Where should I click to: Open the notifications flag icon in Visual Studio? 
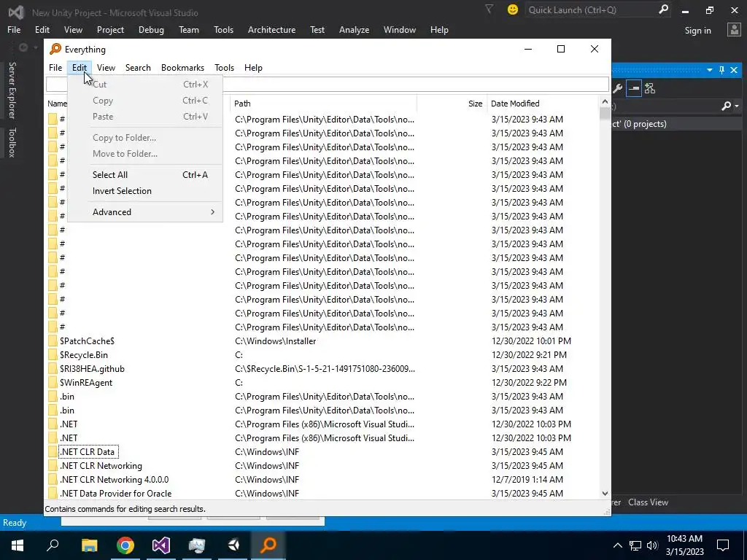pos(489,9)
